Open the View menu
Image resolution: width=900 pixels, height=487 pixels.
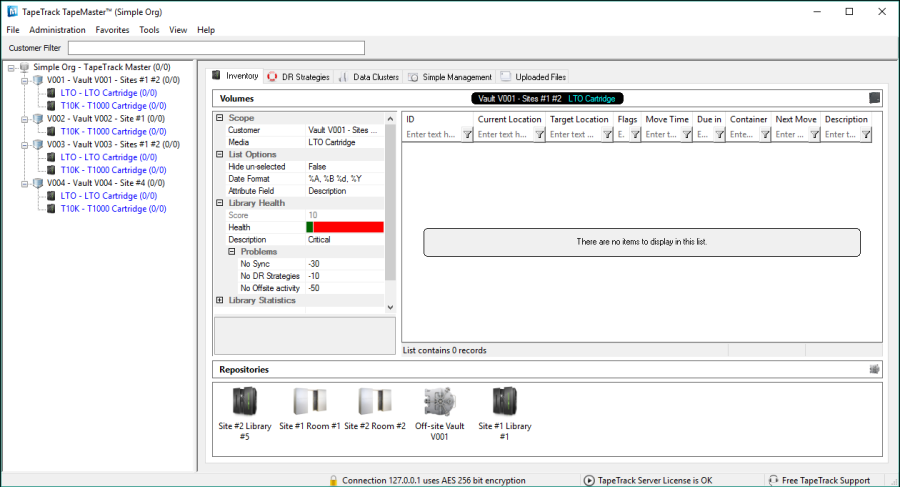coord(178,30)
